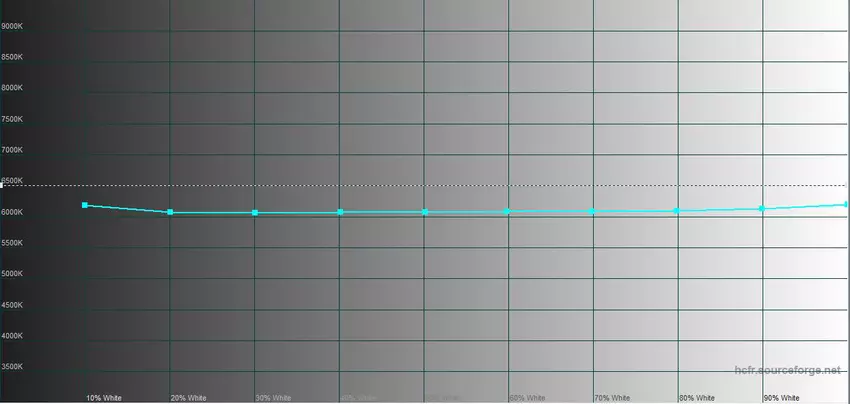
Task: Click the 5000K label on vertical axis
Action: coord(15,274)
